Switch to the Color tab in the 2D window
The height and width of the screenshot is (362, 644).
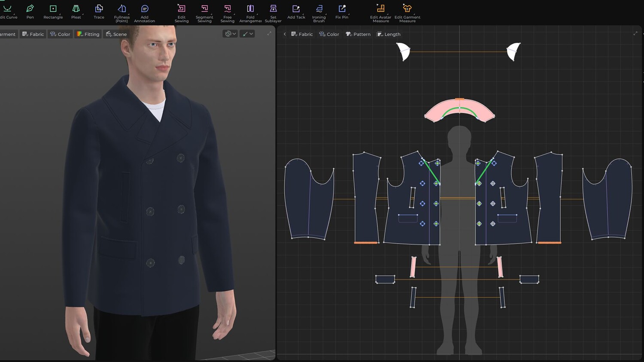329,34
